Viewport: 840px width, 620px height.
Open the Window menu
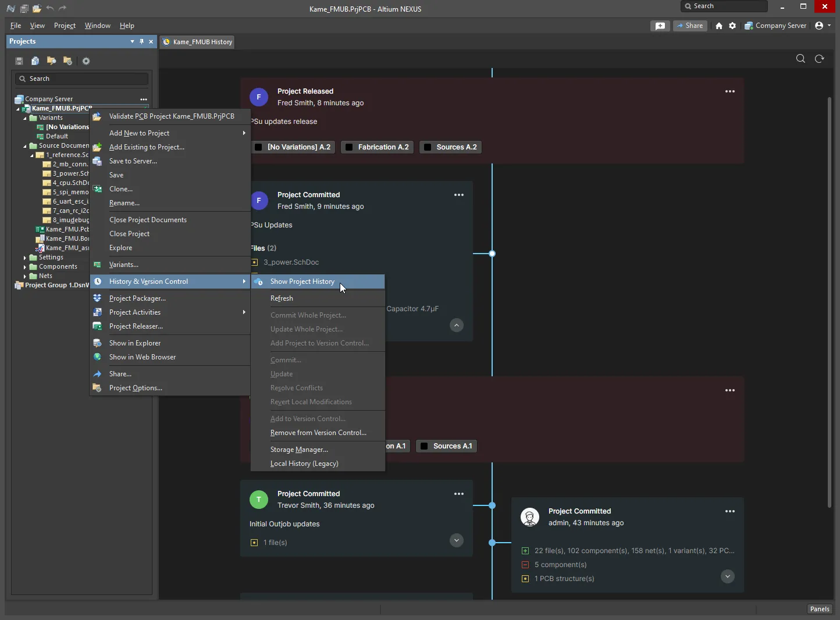(x=97, y=26)
